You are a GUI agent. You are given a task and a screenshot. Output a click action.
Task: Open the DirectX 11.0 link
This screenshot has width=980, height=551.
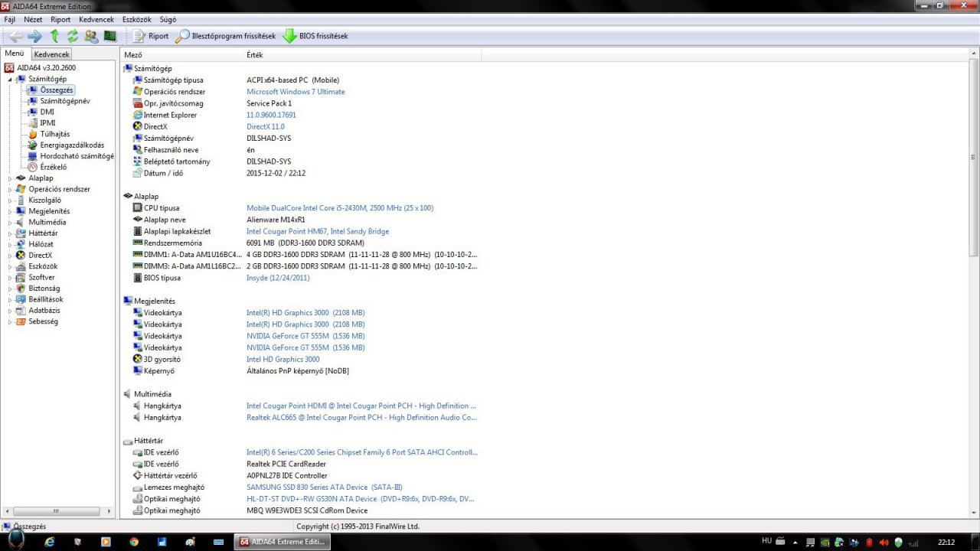(x=265, y=126)
